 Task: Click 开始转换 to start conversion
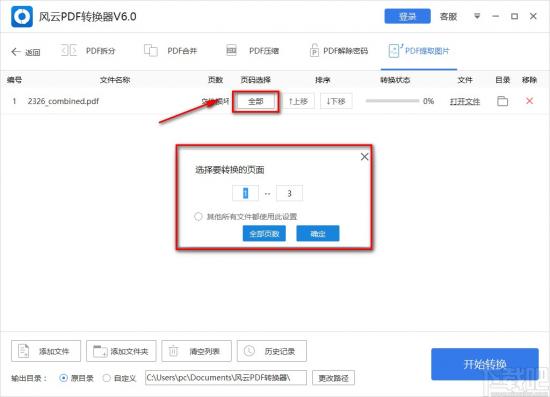tap(485, 364)
